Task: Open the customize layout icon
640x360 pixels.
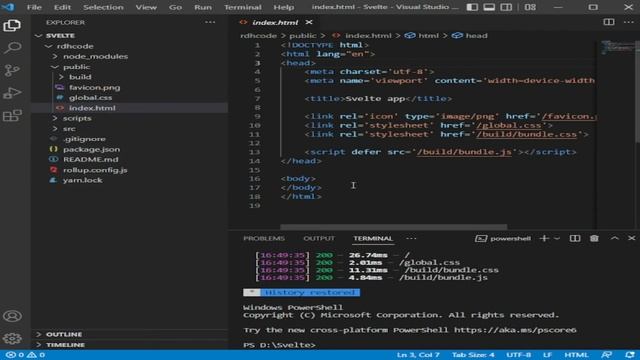Action: (x=530, y=7)
